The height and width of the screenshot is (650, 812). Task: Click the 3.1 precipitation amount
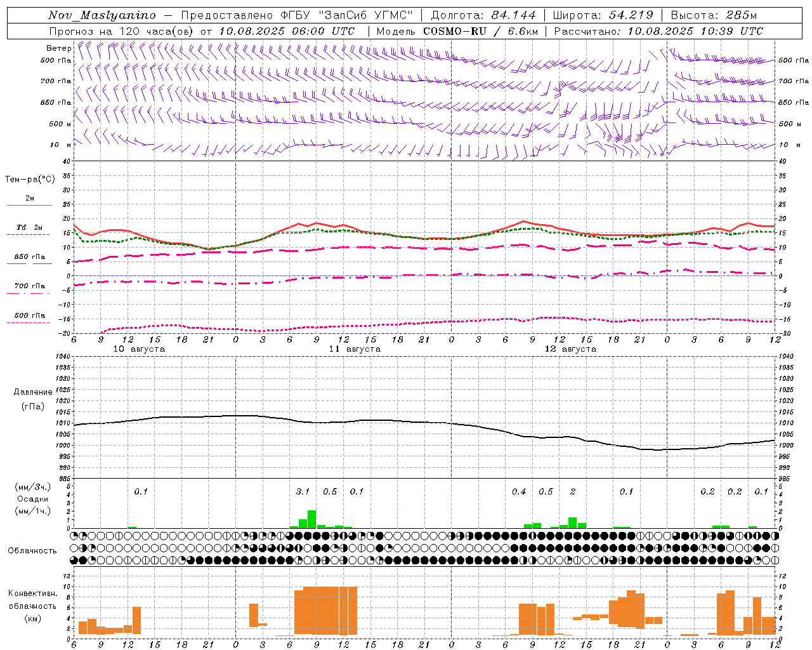[303, 491]
